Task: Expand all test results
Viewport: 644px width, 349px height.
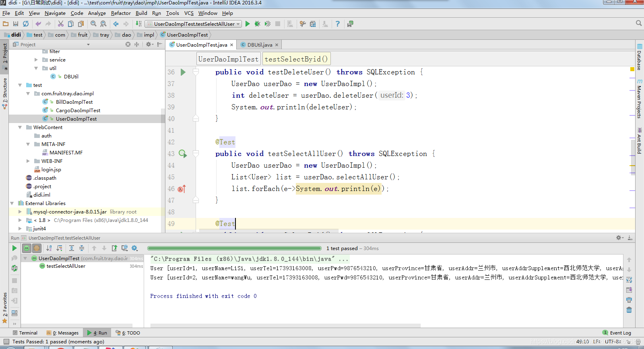Action: coord(72,248)
